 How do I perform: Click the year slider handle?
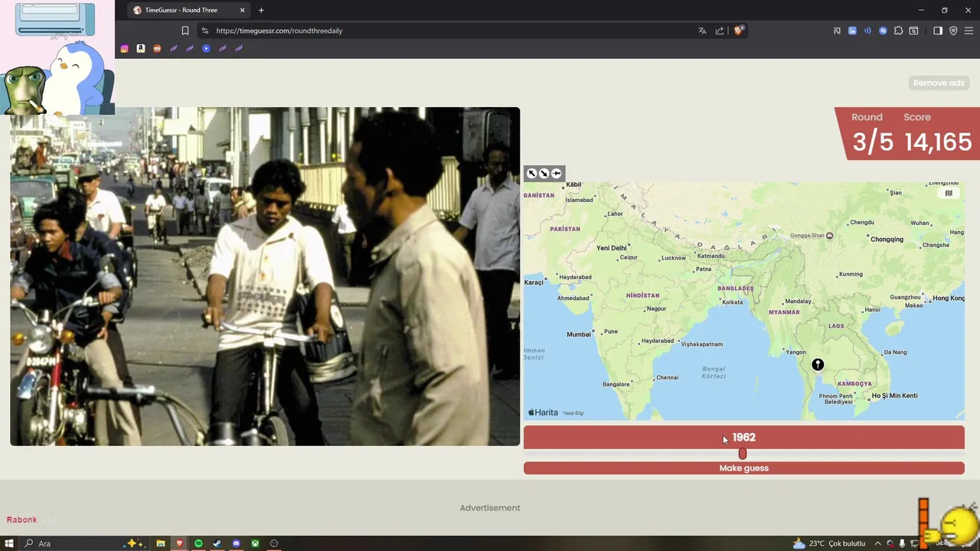[743, 454]
